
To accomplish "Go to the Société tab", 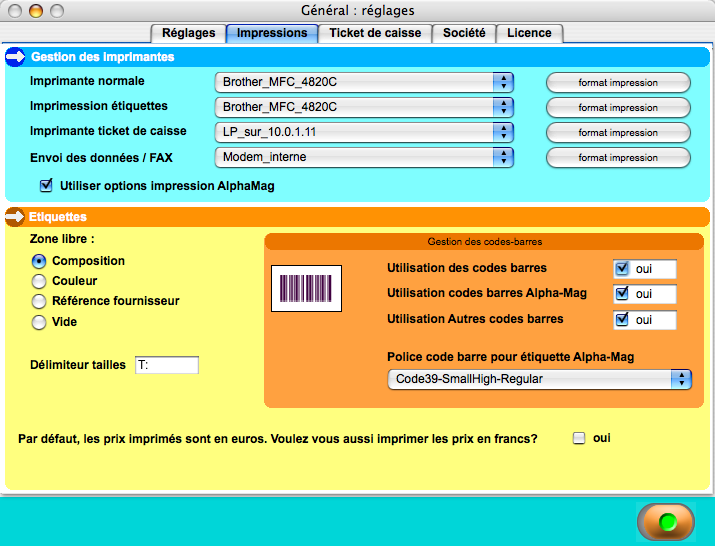I will click(464, 33).
